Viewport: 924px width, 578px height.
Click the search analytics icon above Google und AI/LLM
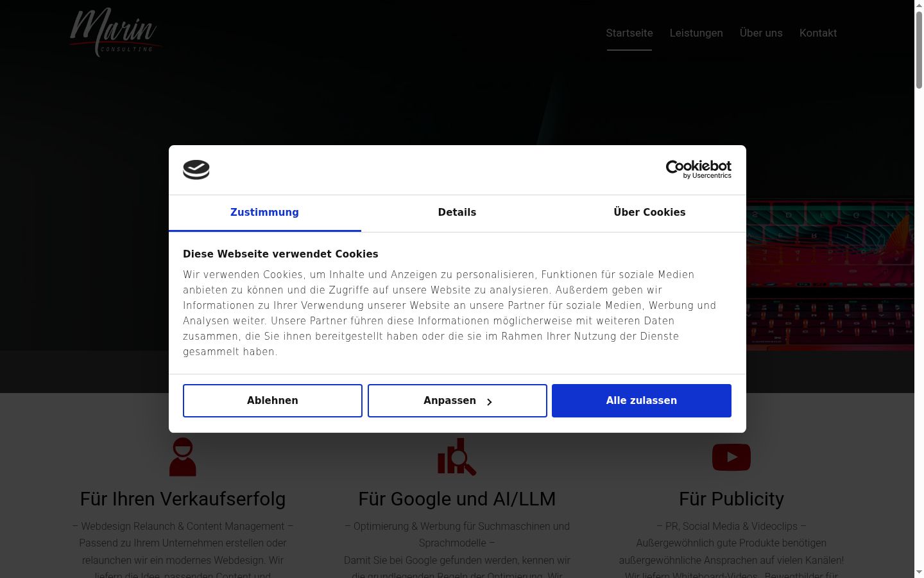pyautogui.click(x=457, y=457)
